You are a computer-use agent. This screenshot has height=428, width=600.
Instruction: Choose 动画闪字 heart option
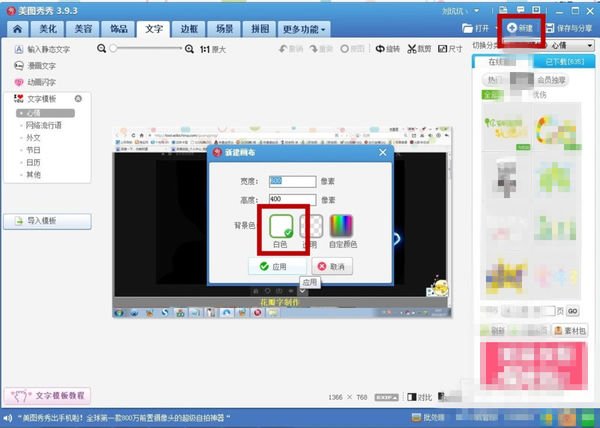tap(35, 82)
